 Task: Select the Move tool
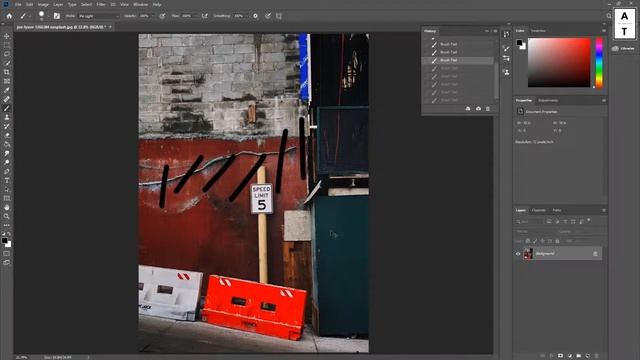tap(7, 36)
